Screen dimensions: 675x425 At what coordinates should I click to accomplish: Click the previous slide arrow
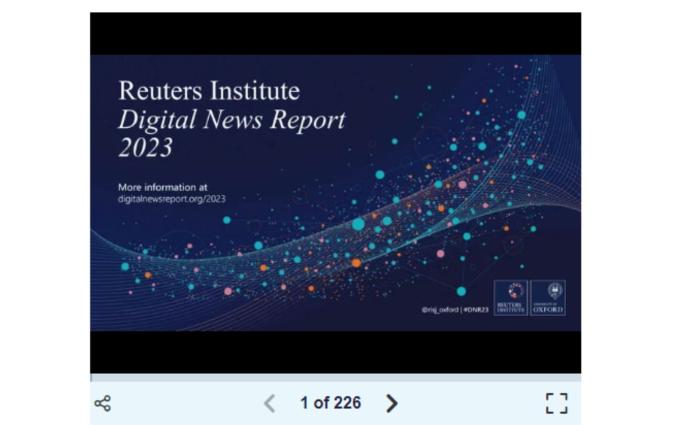pos(269,403)
